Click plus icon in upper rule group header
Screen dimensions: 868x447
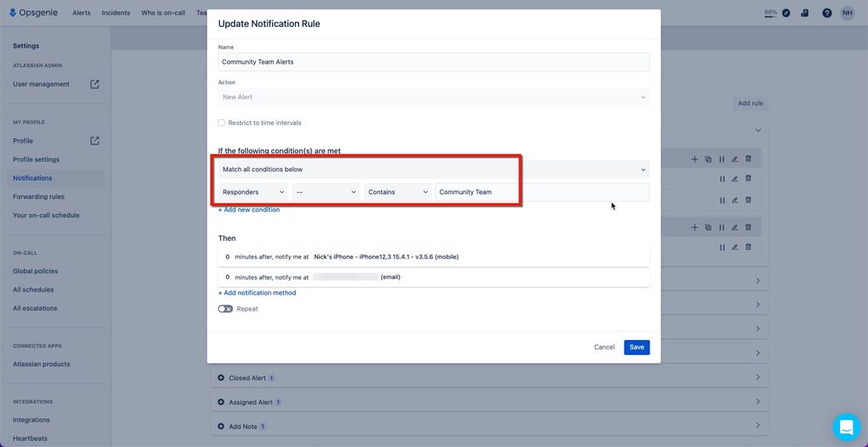pos(695,159)
